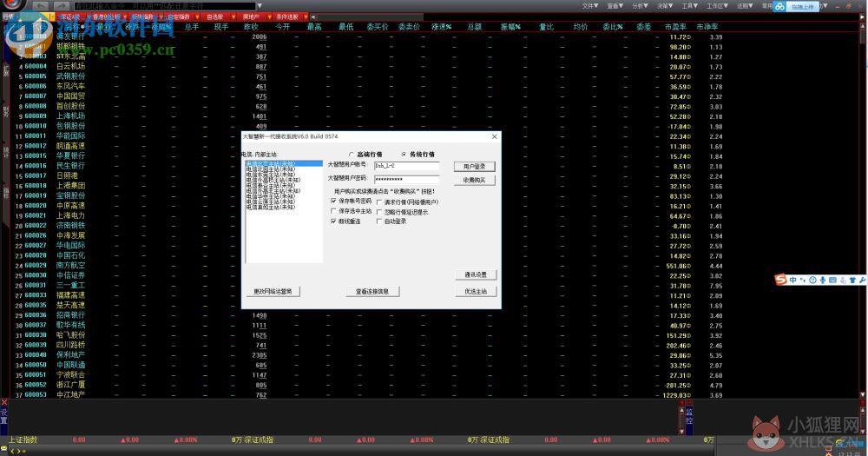Viewport: 868px width, 456px height.
Task: Expand the 自选股 tab dropdown
Action: 233,17
